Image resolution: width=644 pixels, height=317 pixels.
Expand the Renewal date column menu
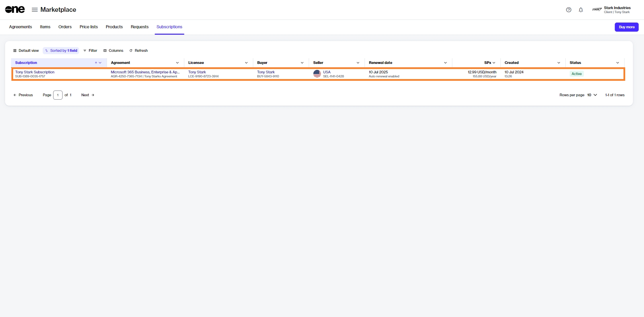coord(445,63)
